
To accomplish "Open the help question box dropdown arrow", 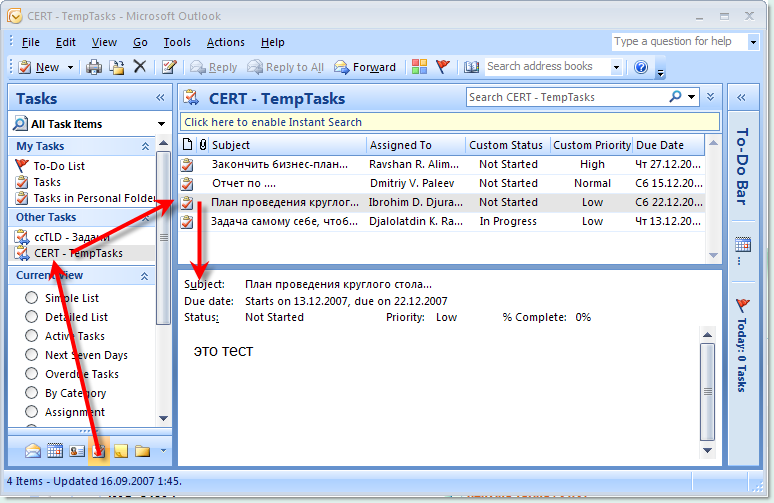I will [x=753, y=42].
